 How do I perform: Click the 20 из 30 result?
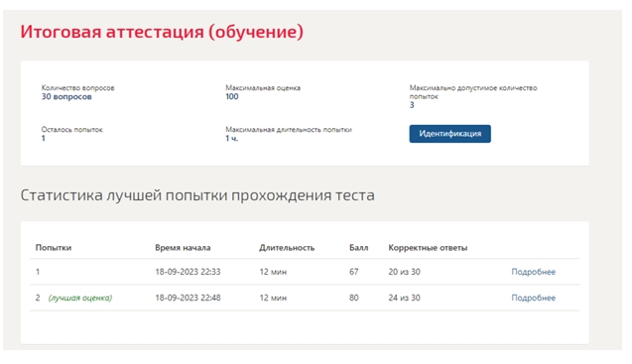pos(404,272)
